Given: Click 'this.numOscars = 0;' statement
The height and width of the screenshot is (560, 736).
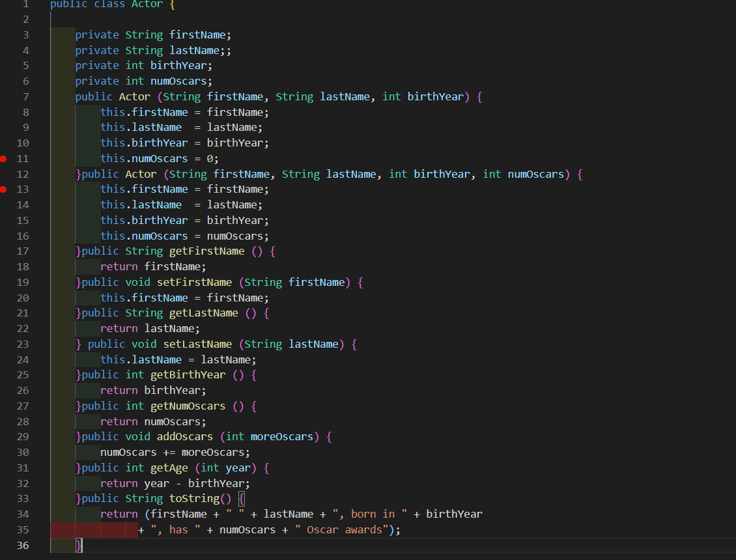Looking at the screenshot, I should (160, 159).
